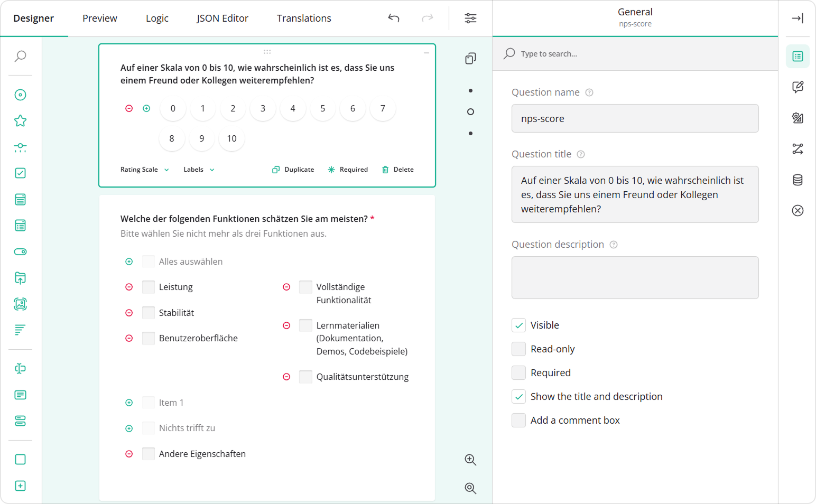816x504 pixels.
Task: Open the Data category in the property grid
Action: [x=798, y=180]
